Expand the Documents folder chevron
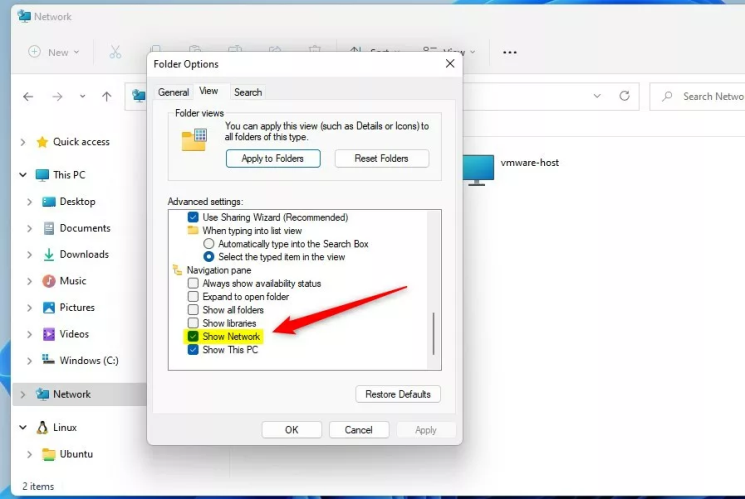 click(29, 229)
